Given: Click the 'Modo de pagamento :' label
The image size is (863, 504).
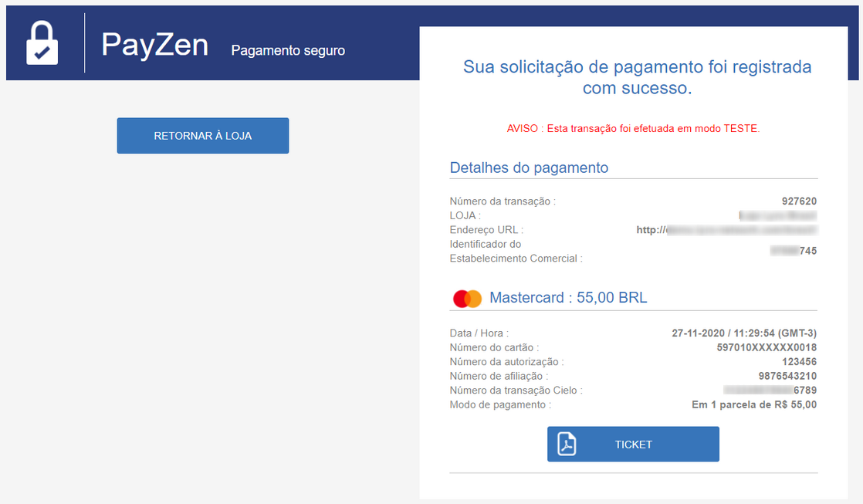Looking at the screenshot, I should point(500,405).
